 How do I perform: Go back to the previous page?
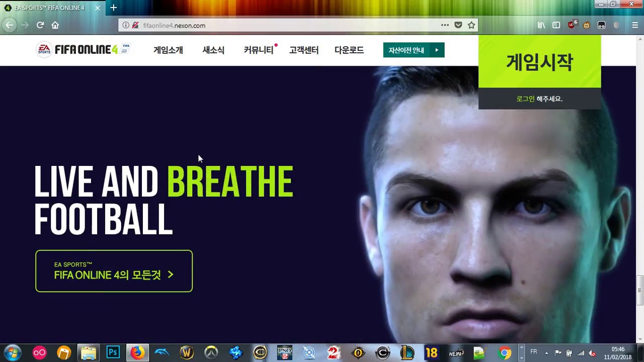point(10,25)
